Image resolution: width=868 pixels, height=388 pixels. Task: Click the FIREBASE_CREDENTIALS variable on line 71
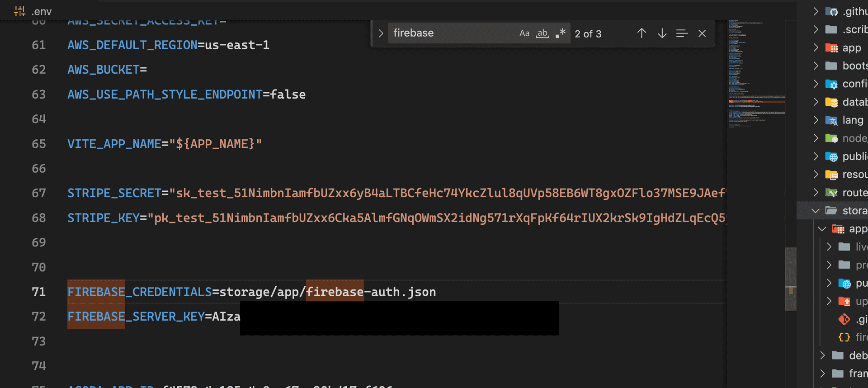tap(140, 292)
